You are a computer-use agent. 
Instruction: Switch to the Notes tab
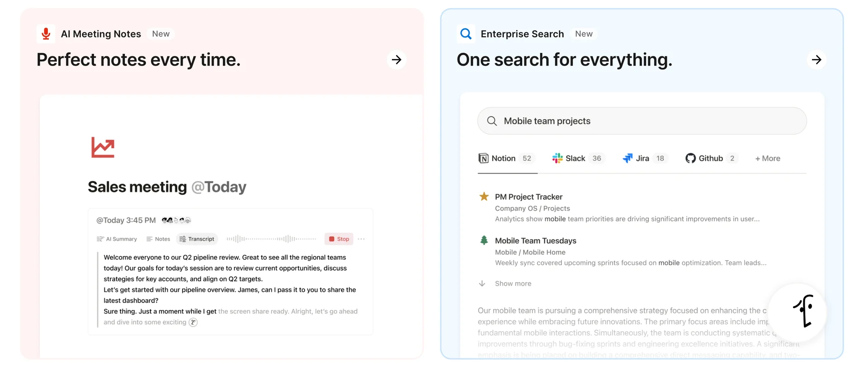158,239
